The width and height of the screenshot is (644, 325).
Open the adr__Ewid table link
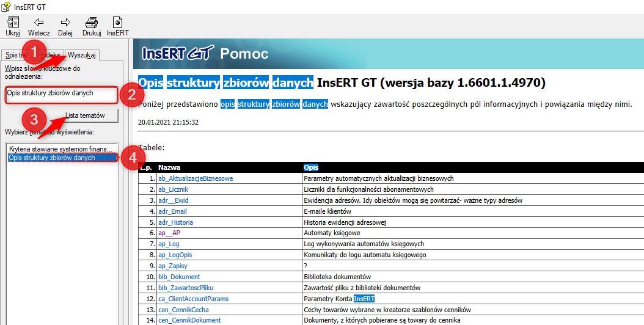[174, 200]
